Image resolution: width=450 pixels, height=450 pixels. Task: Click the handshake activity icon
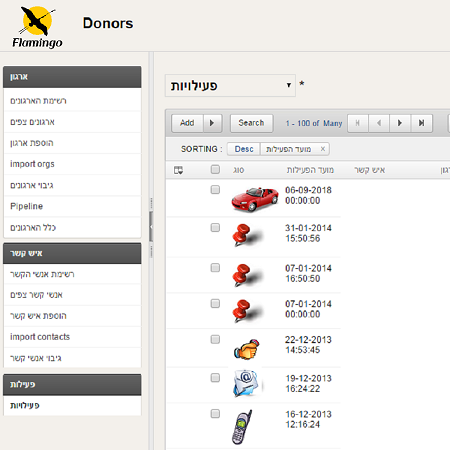click(247, 349)
